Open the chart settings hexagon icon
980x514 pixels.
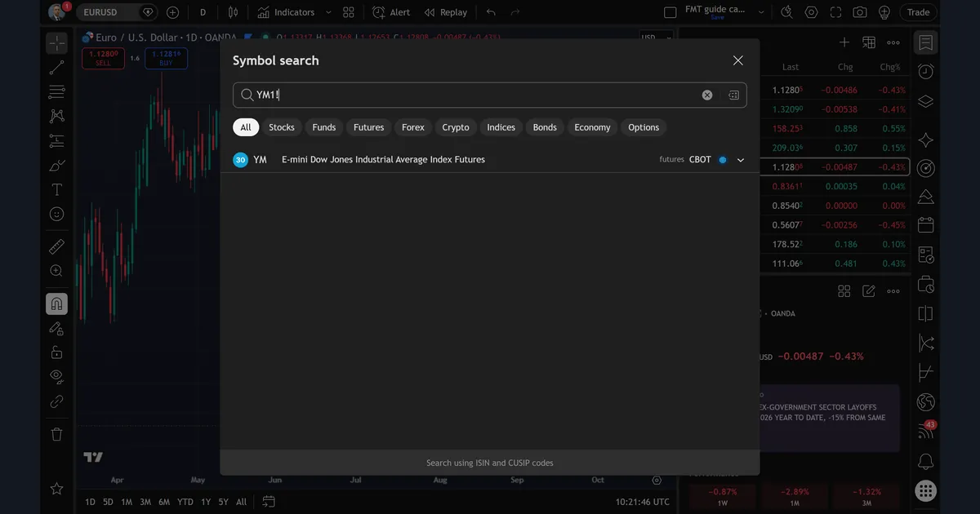coord(811,12)
